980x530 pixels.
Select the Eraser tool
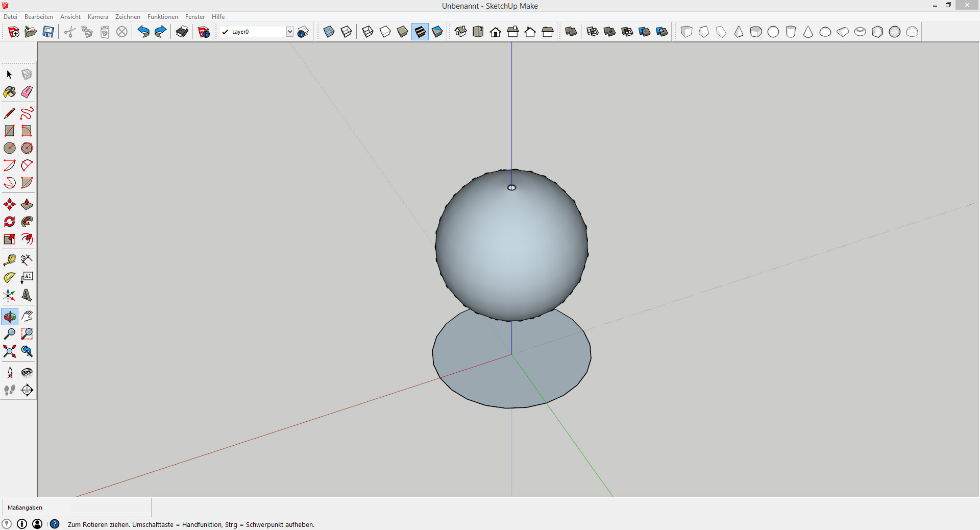point(27,92)
